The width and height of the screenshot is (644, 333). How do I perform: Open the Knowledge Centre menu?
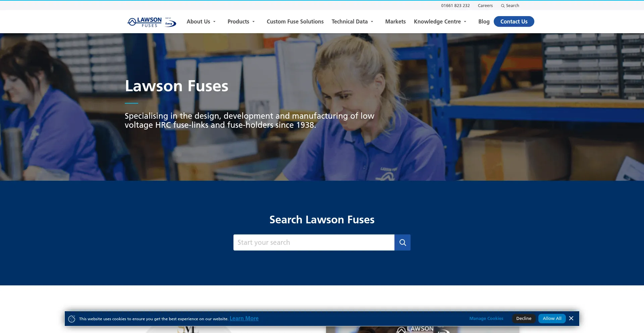[x=437, y=21]
